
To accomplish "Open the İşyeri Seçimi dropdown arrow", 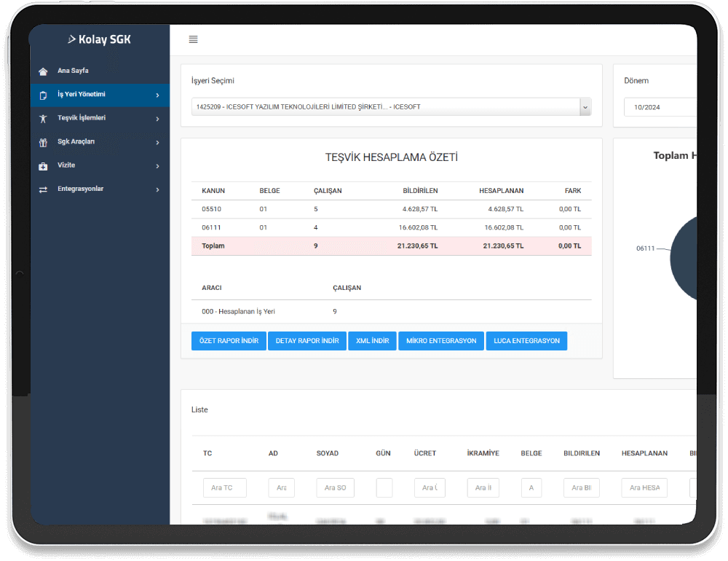I will [x=585, y=107].
